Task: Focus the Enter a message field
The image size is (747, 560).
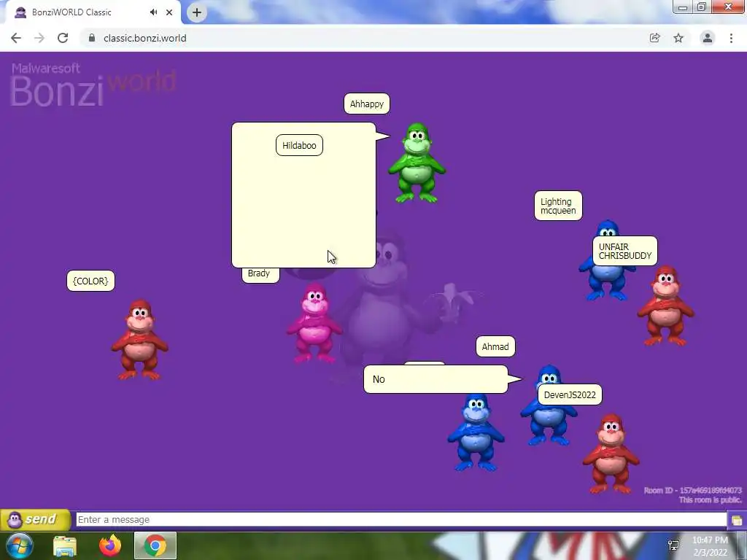Action: [x=401, y=519]
